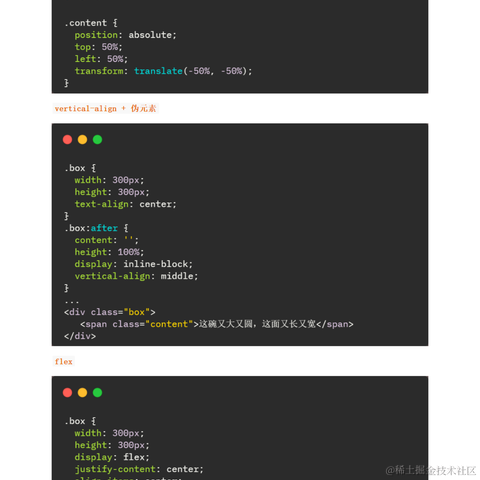Image resolution: width=480 pixels, height=480 pixels.
Task: Click the 'vertical-align + 伪元素' orange label
Action: pos(105,108)
